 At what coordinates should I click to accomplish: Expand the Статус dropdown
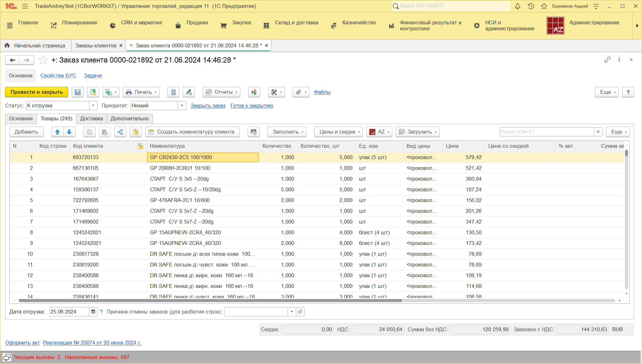(x=93, y=106)
